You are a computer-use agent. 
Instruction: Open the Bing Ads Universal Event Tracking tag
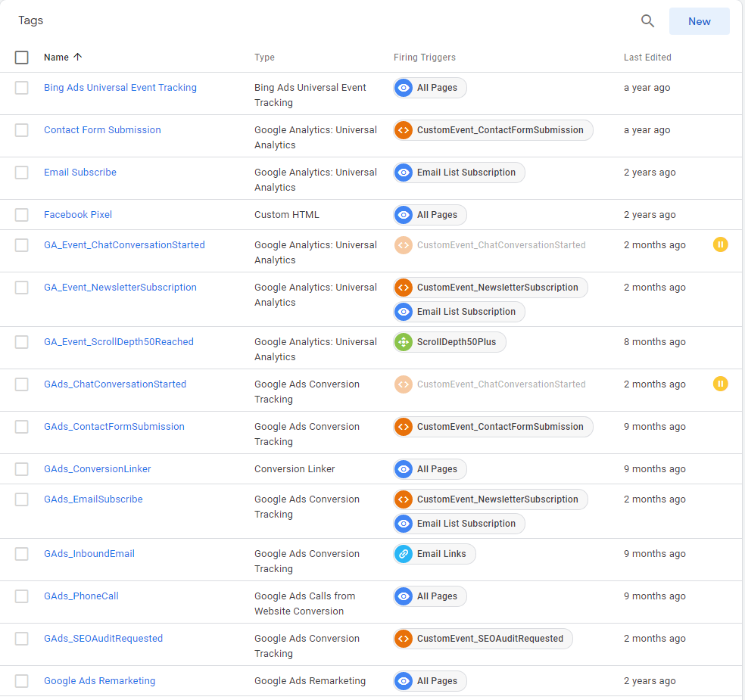tap(120, 87)
